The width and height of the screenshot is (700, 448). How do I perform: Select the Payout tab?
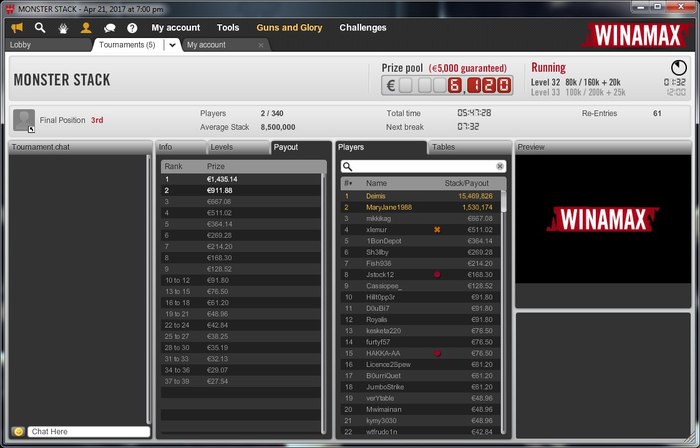(x=300, y=147)
